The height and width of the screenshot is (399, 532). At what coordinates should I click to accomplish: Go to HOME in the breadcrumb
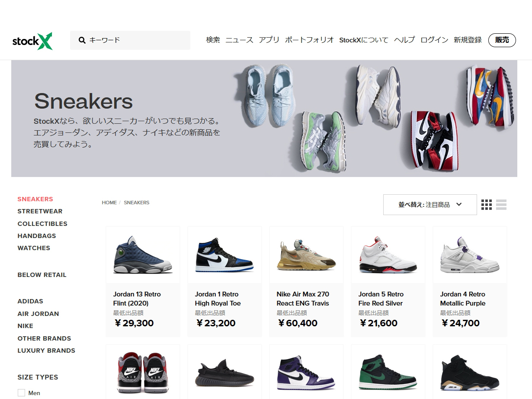pos(109,203)
